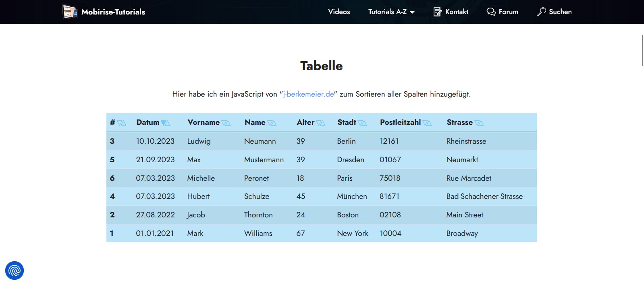Go to the Kontakt page
Screen dimensions: 644x285
point(451,12)
